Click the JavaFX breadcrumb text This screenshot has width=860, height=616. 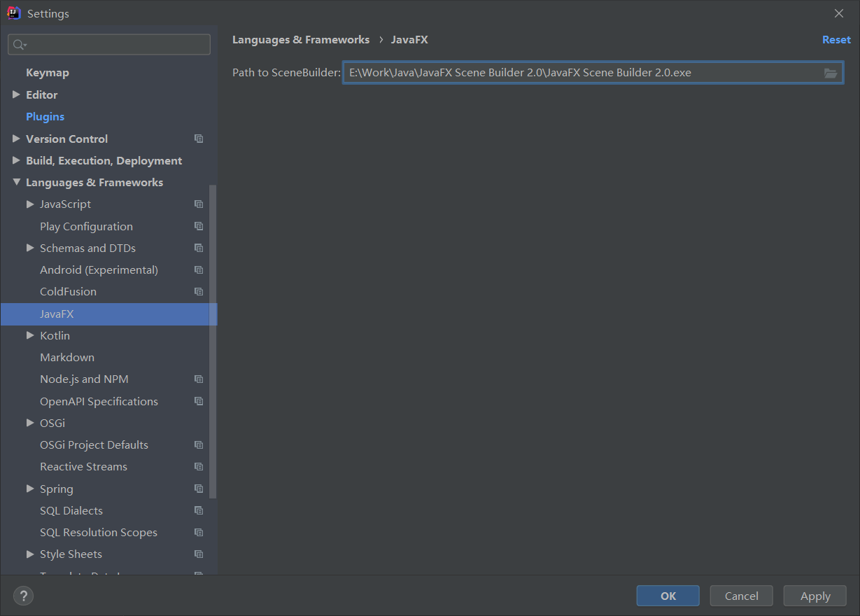(409, 40)
